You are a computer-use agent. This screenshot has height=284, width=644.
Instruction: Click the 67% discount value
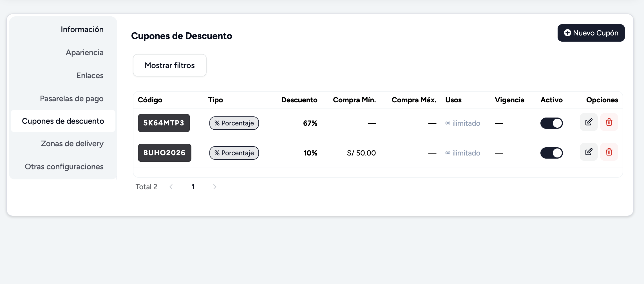click(x=310, y=123)
